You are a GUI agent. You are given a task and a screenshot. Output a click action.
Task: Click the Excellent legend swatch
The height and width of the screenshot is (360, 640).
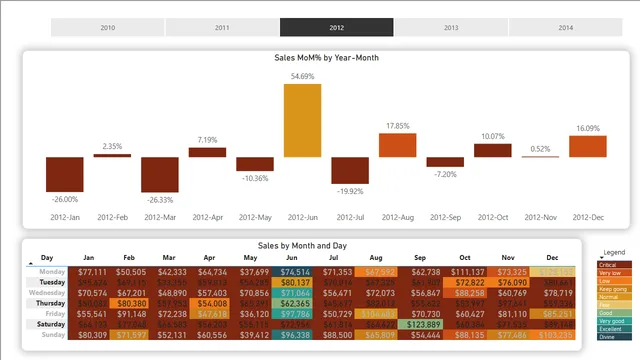(614, 329)
